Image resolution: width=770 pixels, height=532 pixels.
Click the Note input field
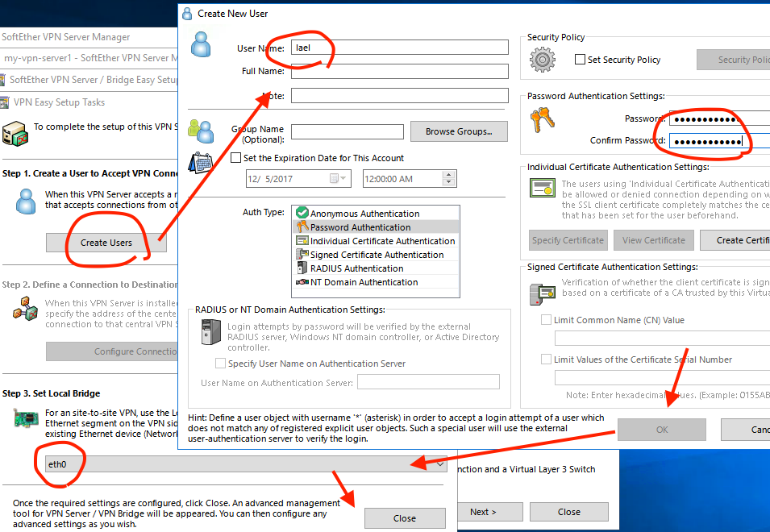click(x=400, y=95)
